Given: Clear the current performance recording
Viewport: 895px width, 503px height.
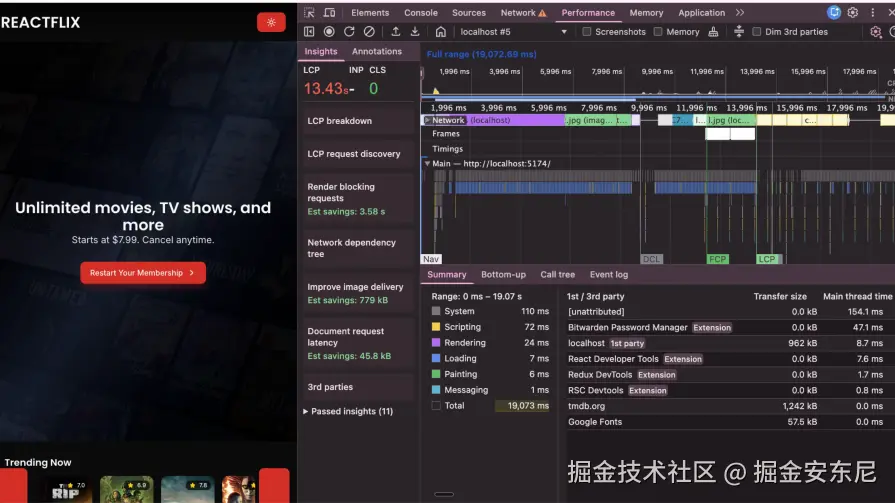Looking at the screenshot, I should coord(369,32).
